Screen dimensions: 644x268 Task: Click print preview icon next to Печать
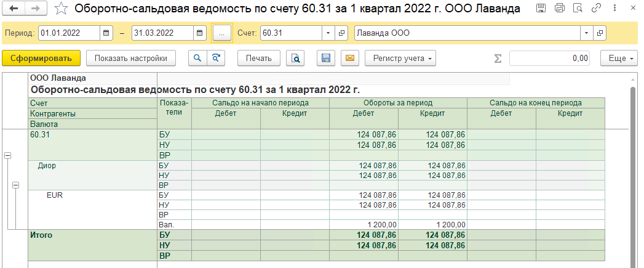pyautogui.click(x=296, y=59)
